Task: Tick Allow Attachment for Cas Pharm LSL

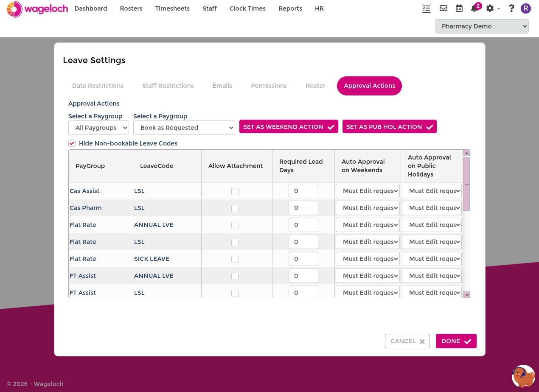Action: (235, 208)
